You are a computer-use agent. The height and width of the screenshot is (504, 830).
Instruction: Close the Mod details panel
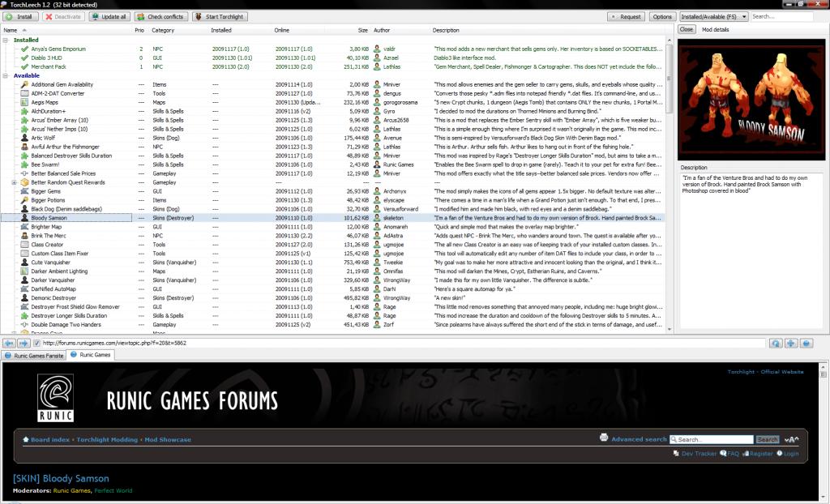687,30
